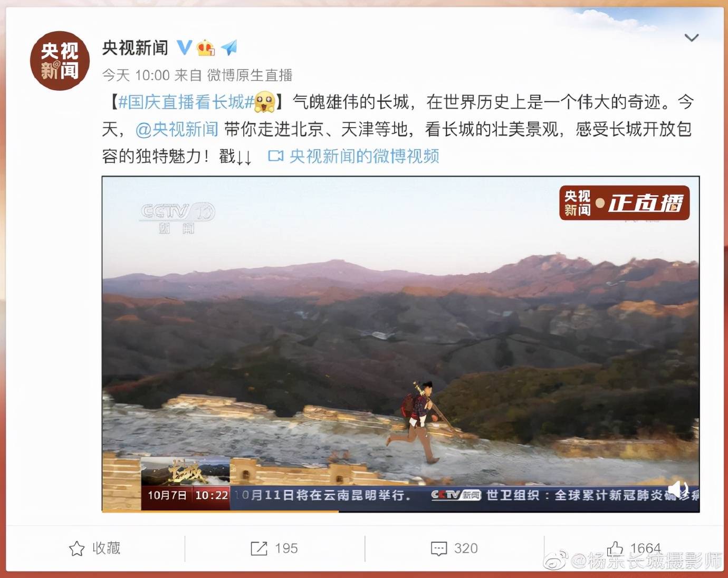Image resolution: width=728 pixels, height=578 pixels.
Task: Open comments icon showing 320
Action: click(x=454, y=548)
